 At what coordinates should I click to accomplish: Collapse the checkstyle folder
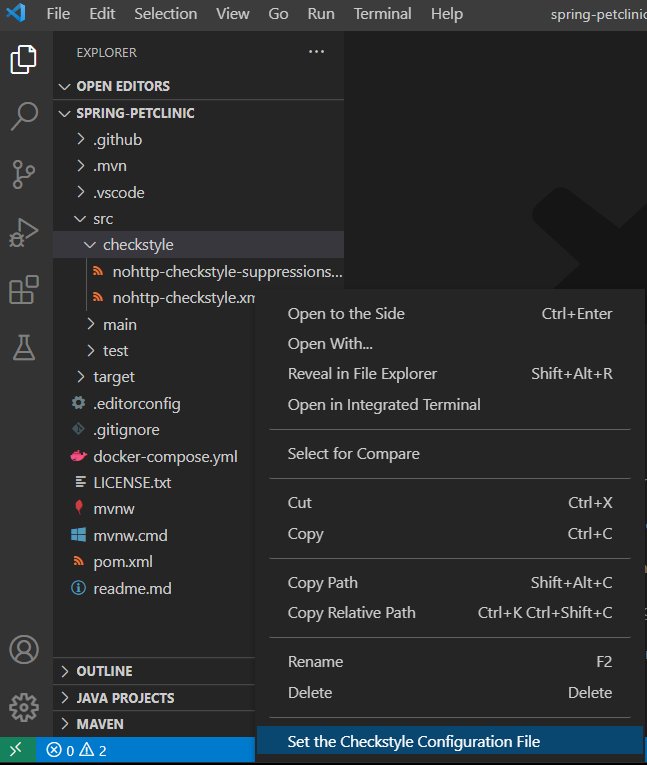click(137, 245)
